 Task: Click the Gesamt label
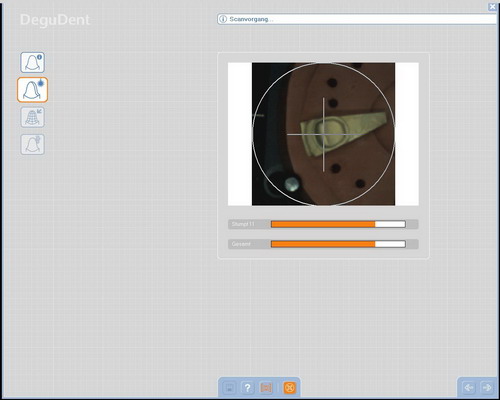tap(241, 244)
